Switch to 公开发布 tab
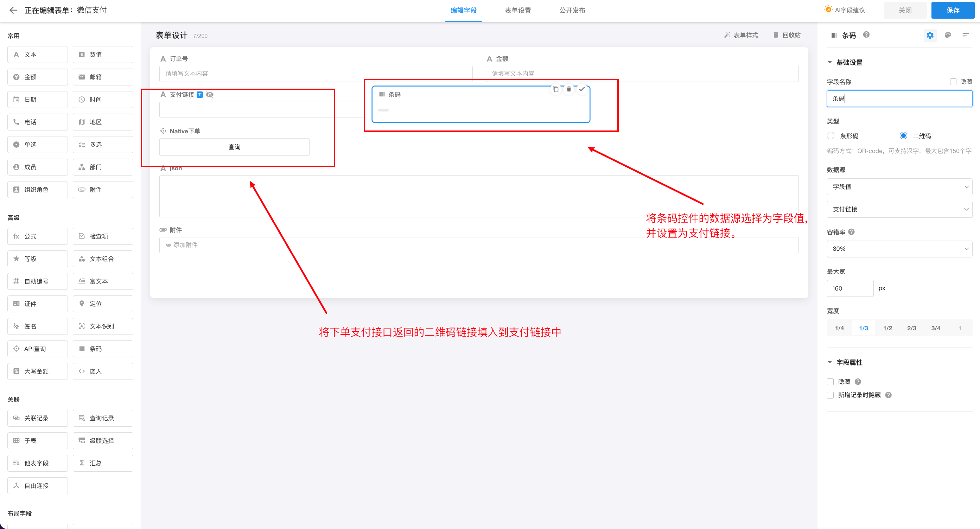The image size is (980, 529). pos(572,10)
